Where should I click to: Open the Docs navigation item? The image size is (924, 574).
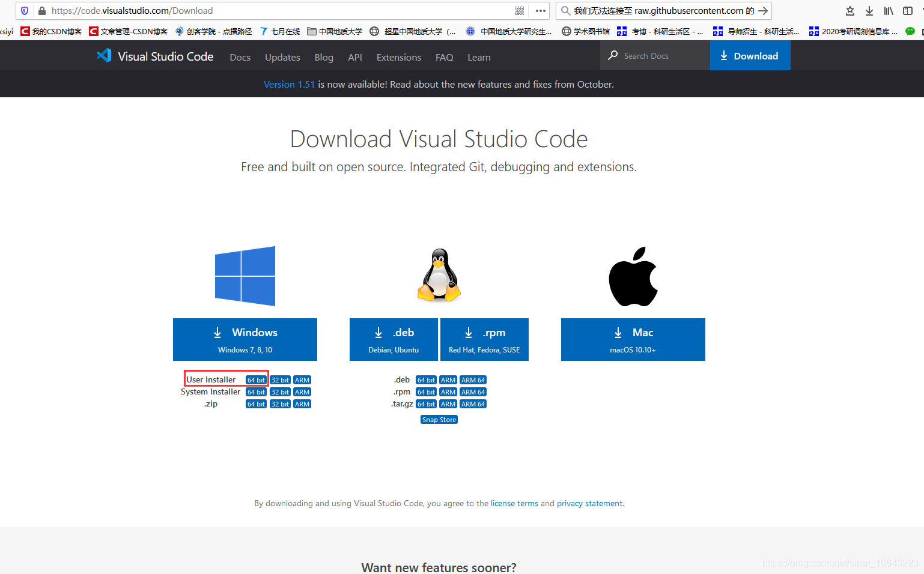point(240,57)
